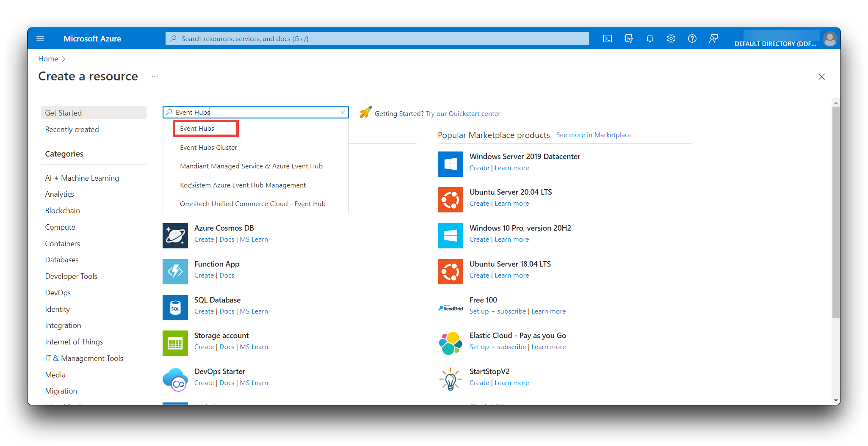Close the Create a resource blade

pos(821,77)
